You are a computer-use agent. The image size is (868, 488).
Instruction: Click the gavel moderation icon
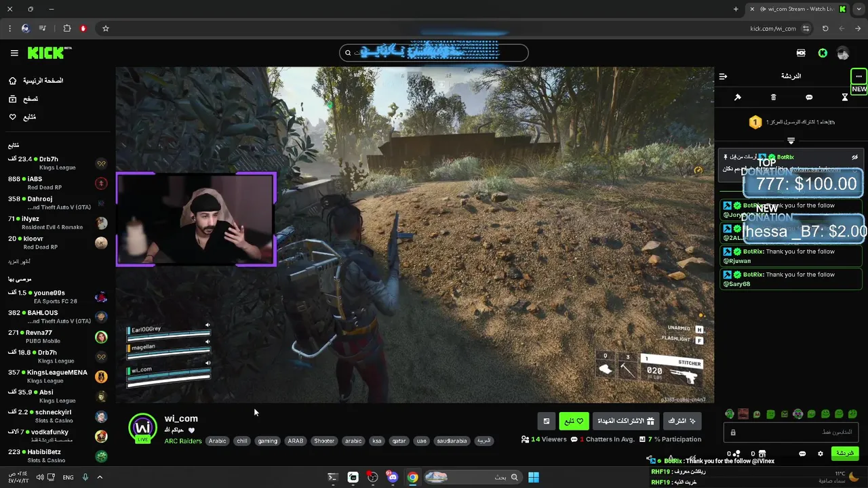pos(738,98)
